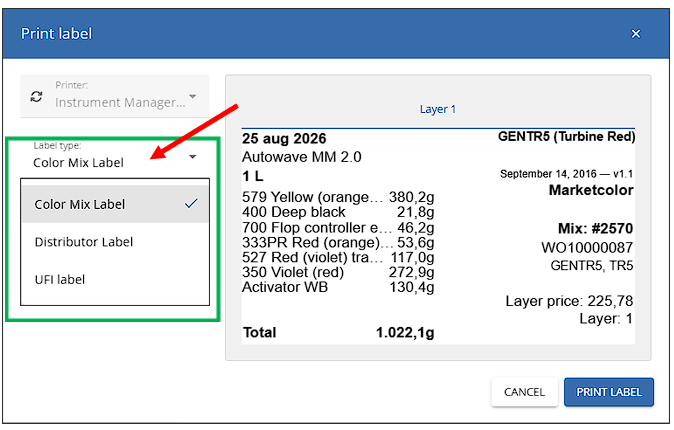The image size is (674, 430).
Task: Click '350 Violet (red)' row
Action: [338, 272]
